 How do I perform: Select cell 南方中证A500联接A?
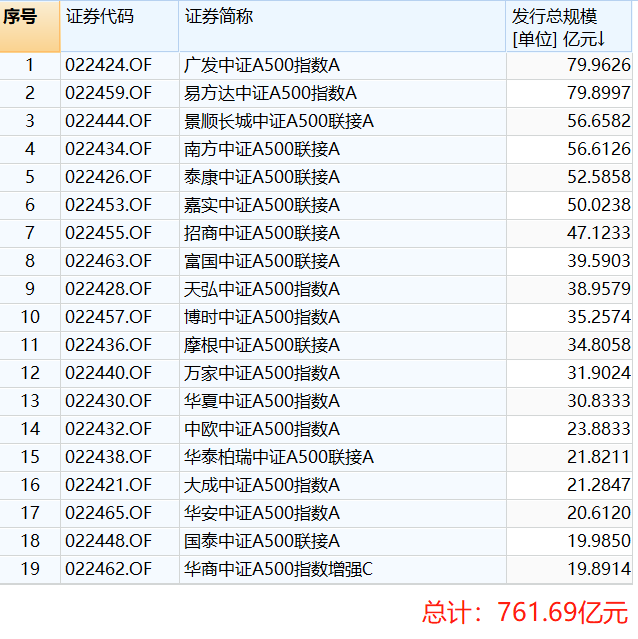342,149
